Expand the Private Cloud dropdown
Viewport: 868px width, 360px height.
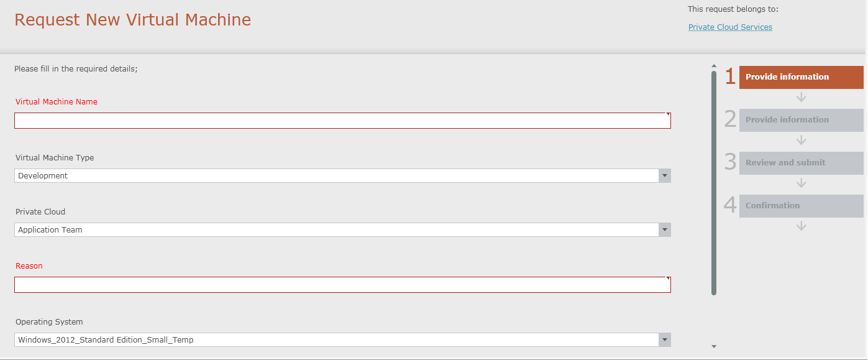[665, 230]
